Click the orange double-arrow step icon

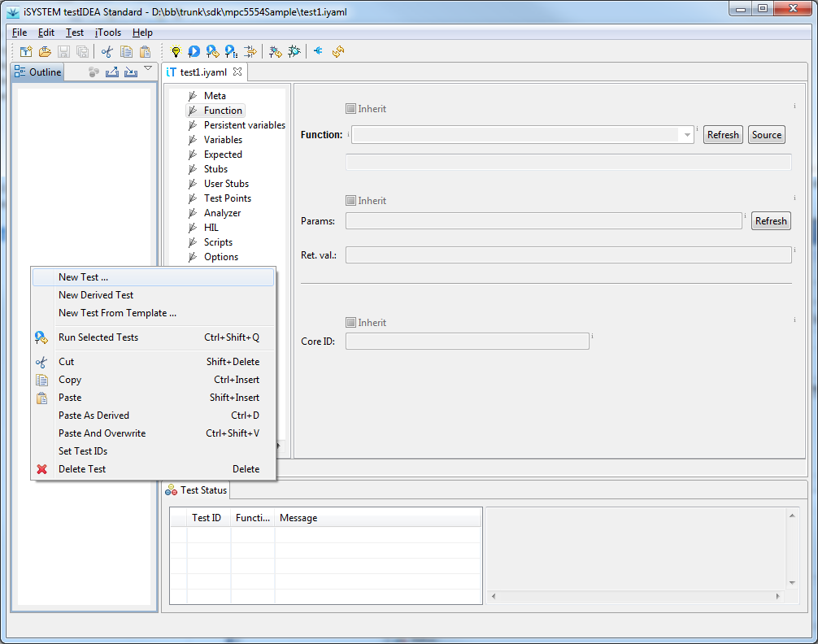[250, 52]
